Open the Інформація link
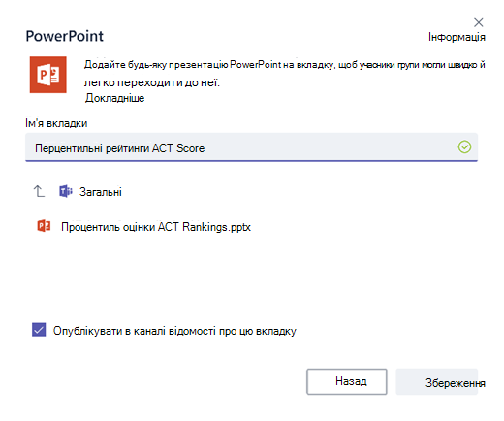Image resolution: width=504 pixels, height=421 pixels. tap(457, 37)
